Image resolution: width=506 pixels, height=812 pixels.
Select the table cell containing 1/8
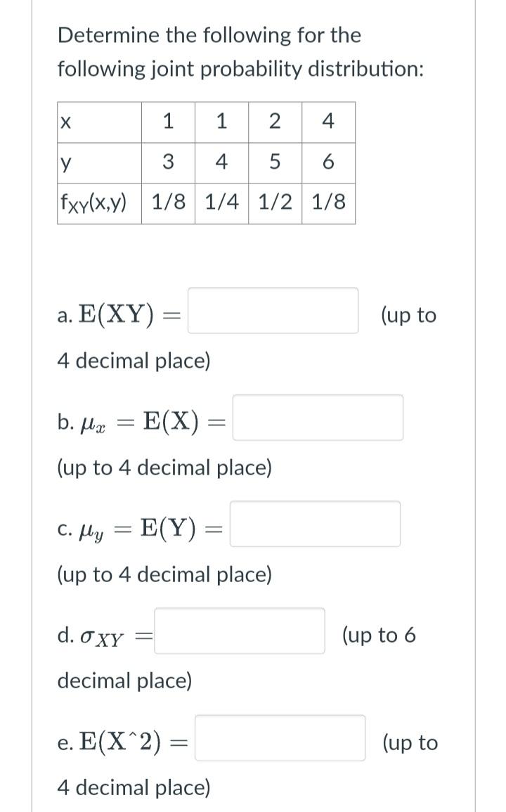168,203
